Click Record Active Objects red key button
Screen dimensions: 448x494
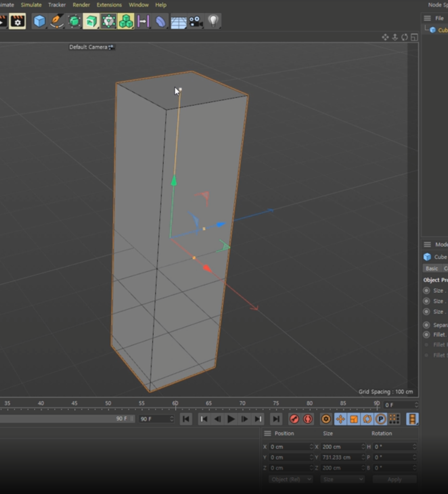click(294, 419)
